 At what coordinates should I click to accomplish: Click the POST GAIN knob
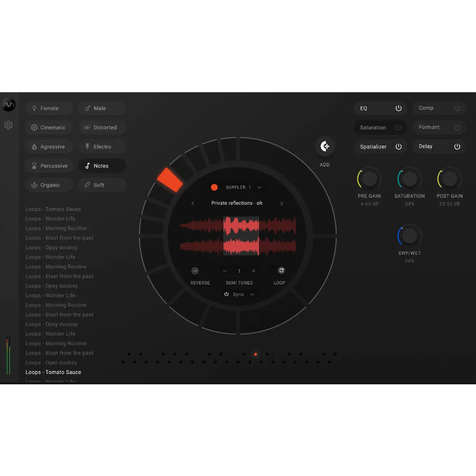coord(450,179)
